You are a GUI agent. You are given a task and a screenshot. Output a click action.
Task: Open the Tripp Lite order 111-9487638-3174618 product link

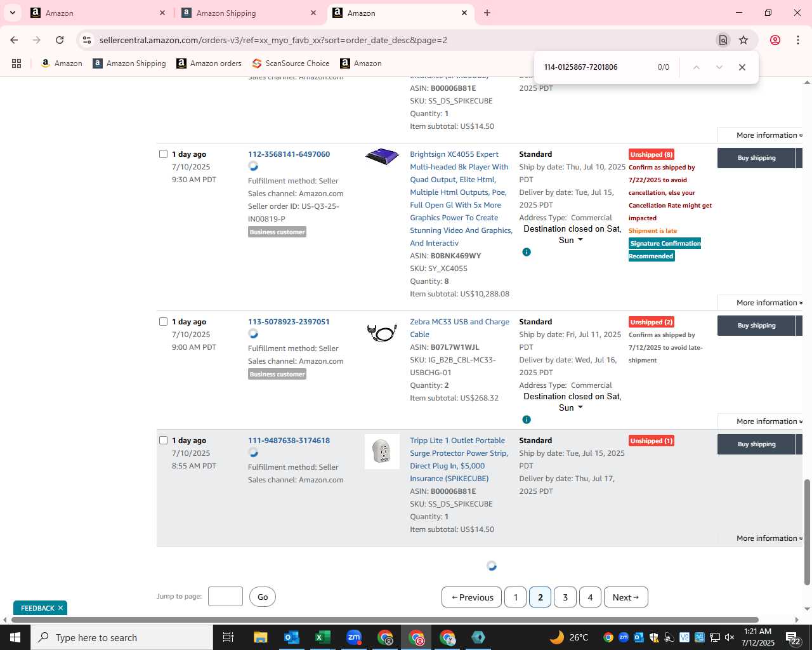click(x=459, y=460)
